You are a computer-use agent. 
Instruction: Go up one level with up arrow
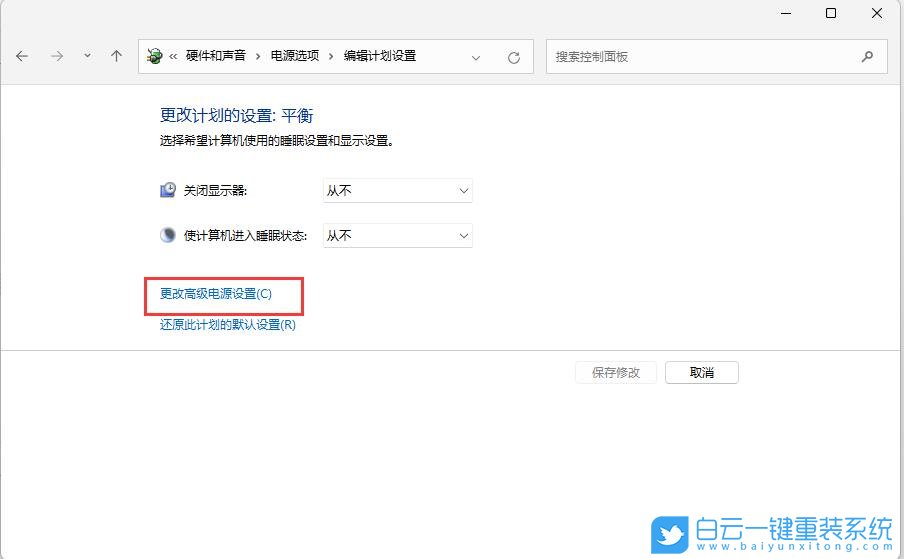pyautogui.click(x=116, y=56)
